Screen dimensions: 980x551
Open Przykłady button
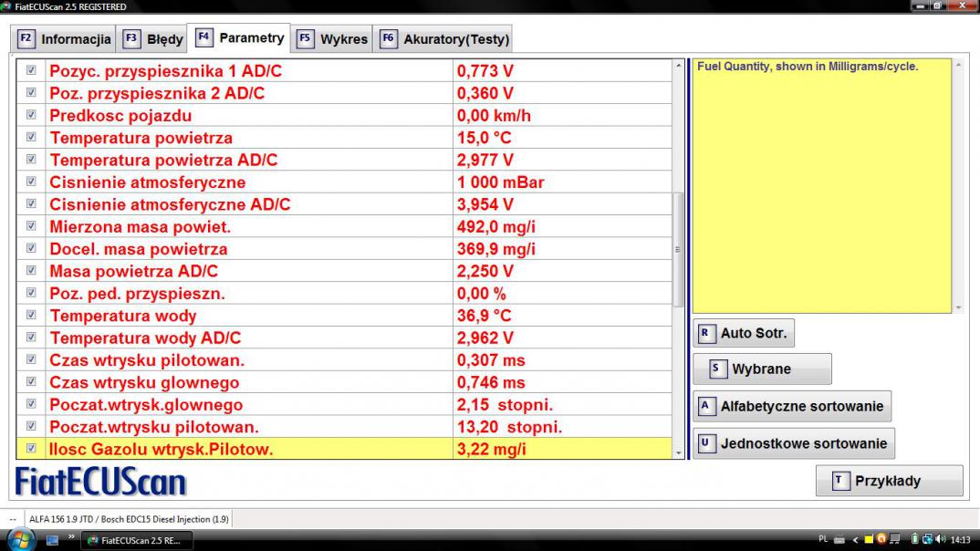[x=889, y=481]
